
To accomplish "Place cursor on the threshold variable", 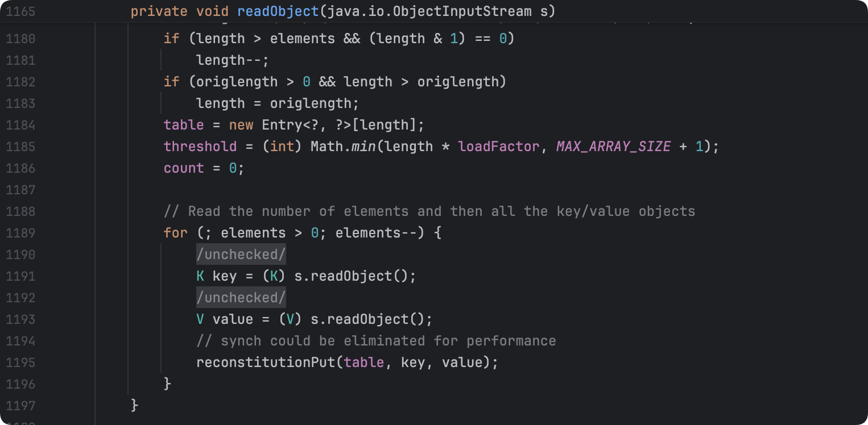I will [200, 147].
